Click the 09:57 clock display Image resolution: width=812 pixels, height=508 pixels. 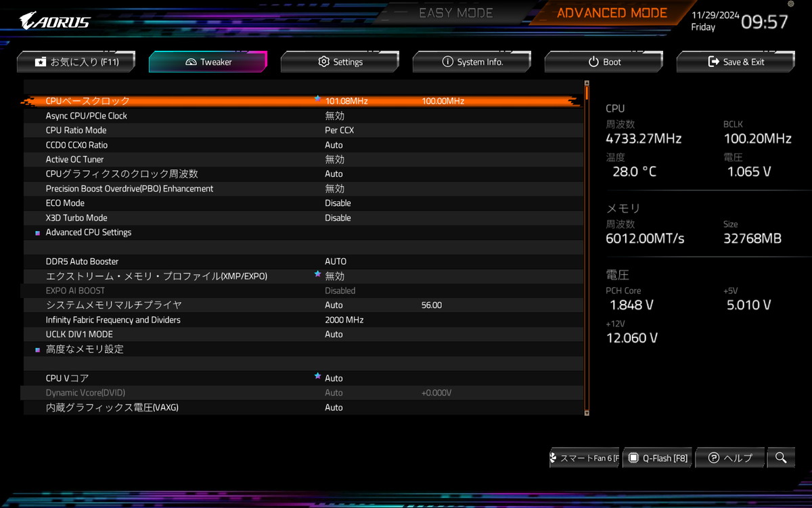765,22
